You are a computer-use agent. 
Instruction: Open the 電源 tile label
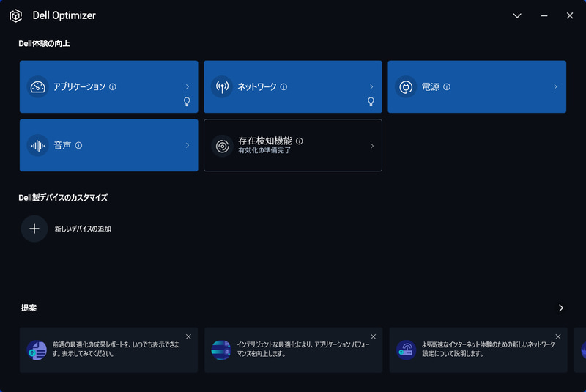[431, 86]
